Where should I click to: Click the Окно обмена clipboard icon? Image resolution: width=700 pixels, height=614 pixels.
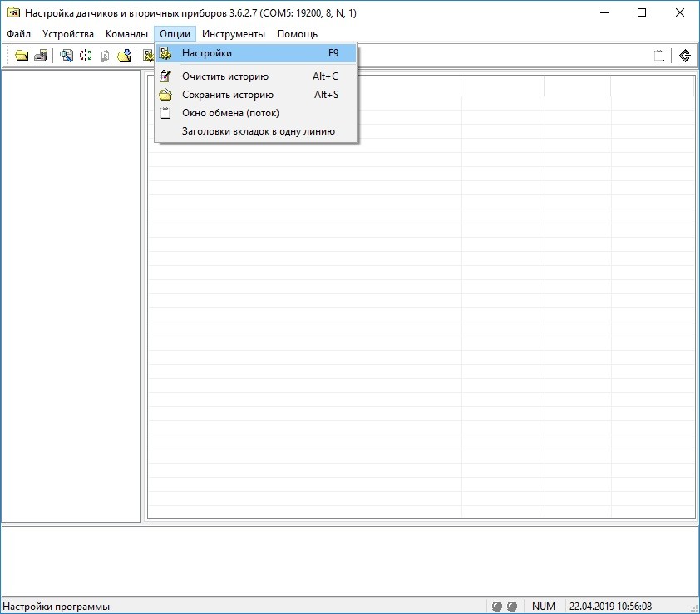pyautogui.click(x=165, y=113)
